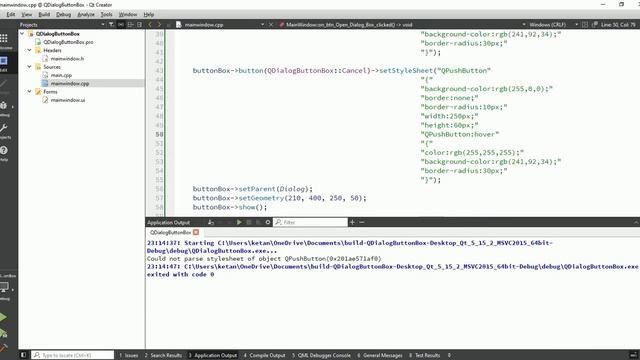Toggle the left sidebar visibility button

pos(23,355)
